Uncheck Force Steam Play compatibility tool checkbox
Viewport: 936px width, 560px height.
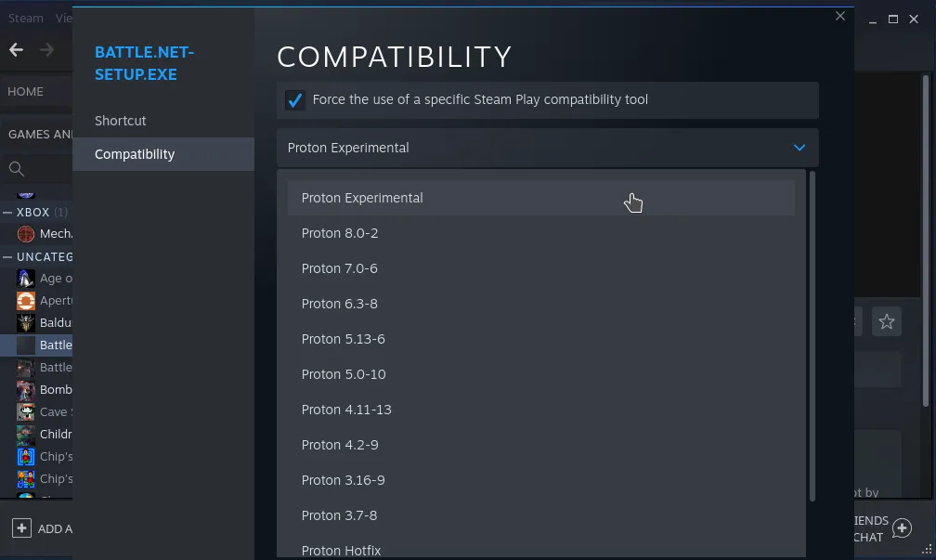295,100
